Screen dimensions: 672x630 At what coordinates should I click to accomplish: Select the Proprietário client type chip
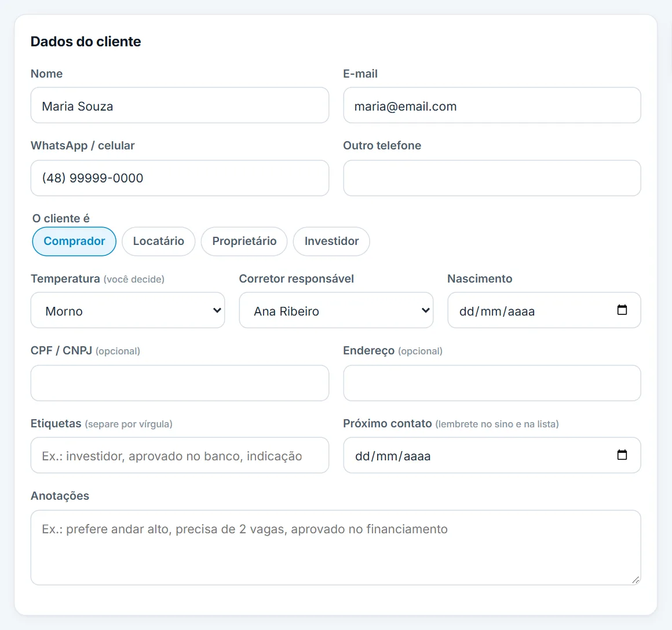244,241
